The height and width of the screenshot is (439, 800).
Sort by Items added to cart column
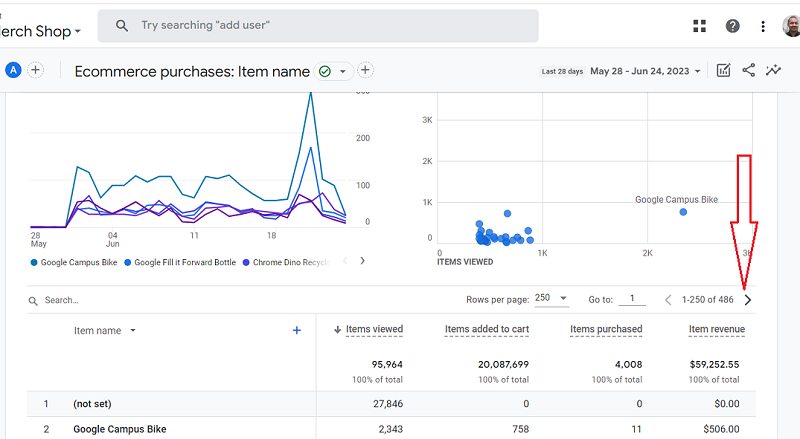(486, 329)
